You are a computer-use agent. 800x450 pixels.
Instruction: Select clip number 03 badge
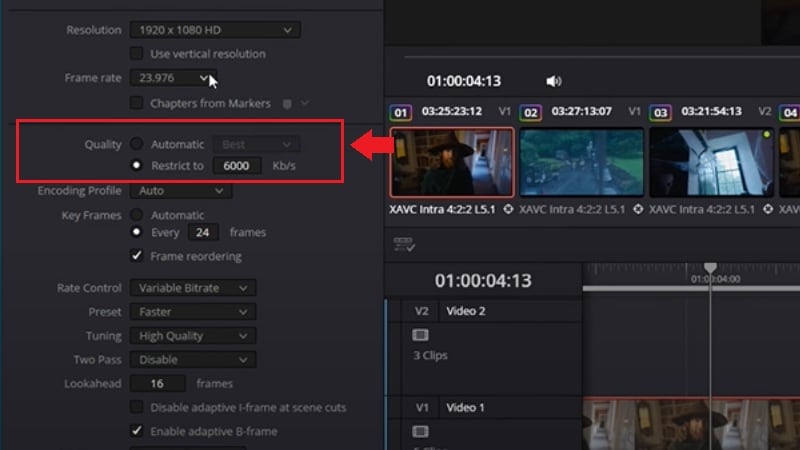click(x=660, y=113)
